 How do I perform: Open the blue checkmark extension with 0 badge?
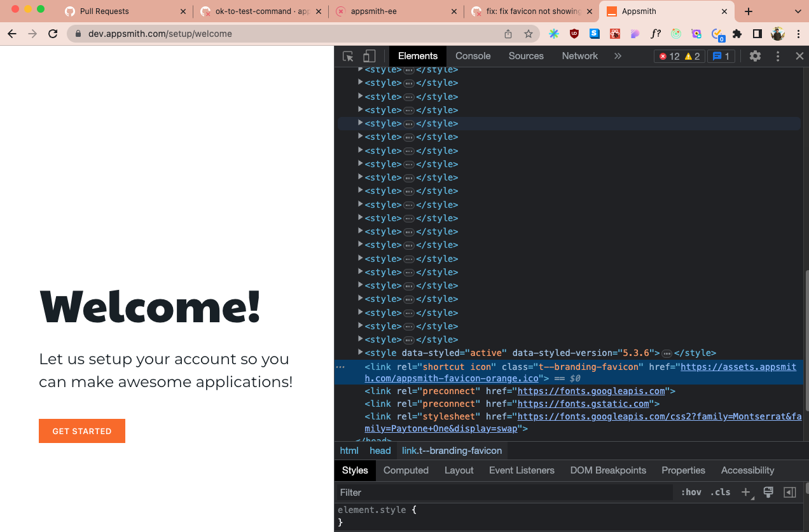click(x=717, y=34)
